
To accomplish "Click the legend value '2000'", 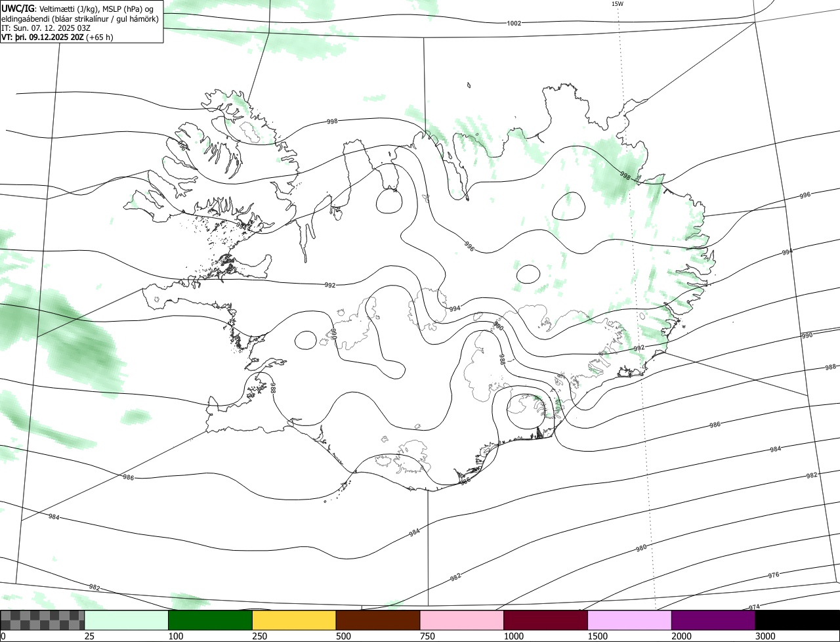I will [x=681, y=636].
